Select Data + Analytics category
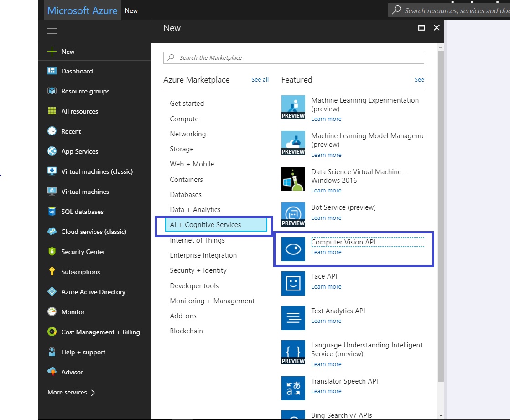510x420 pixels. pyautogui.click(x=195, y=210)
